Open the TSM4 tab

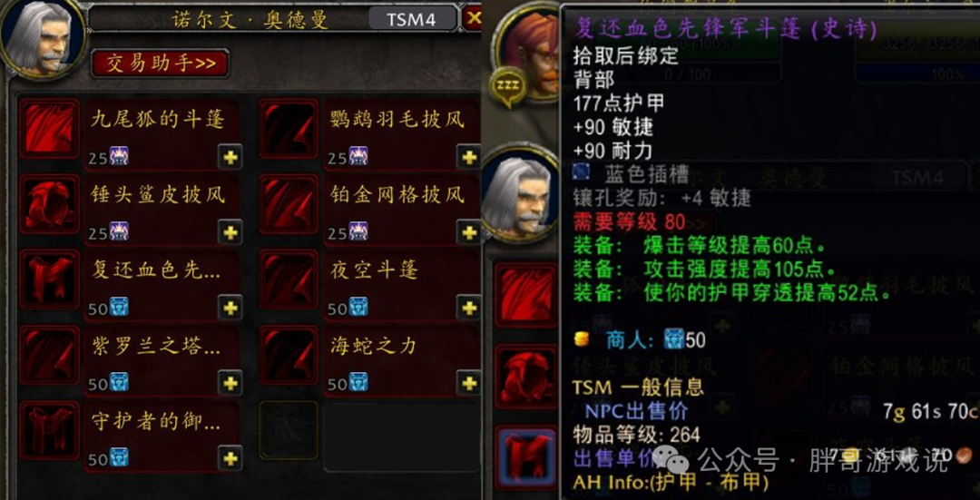point(411,19)
